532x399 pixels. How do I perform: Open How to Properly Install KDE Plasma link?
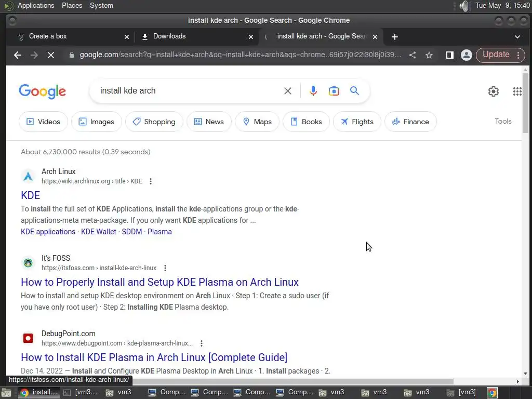160,282
